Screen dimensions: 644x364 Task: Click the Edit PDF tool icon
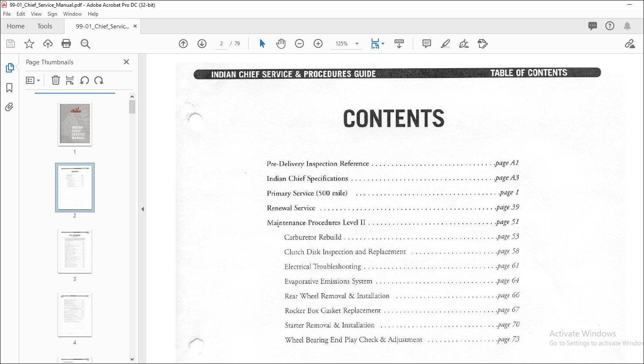click(x=483, y=44)
